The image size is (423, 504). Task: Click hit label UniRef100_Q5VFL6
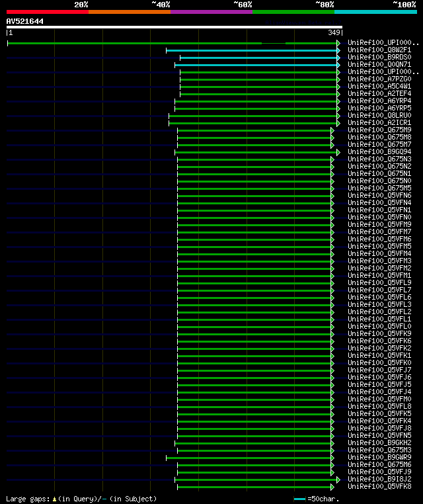[x=379, y=298]
